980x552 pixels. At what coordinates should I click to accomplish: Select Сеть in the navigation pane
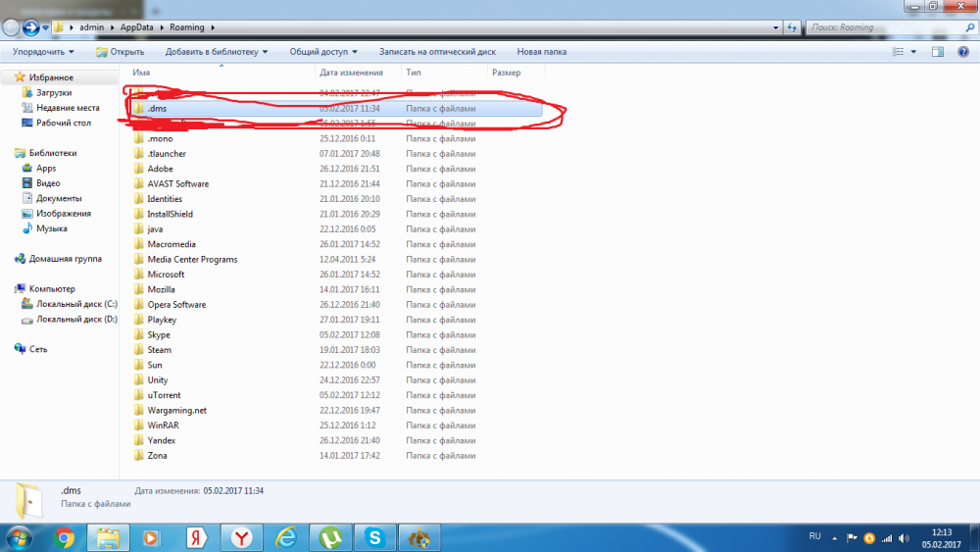(x=38, y=349)
